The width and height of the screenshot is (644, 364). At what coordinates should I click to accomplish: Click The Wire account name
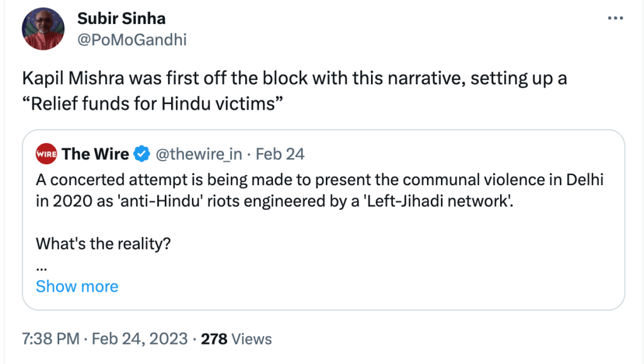coord(96,154)
